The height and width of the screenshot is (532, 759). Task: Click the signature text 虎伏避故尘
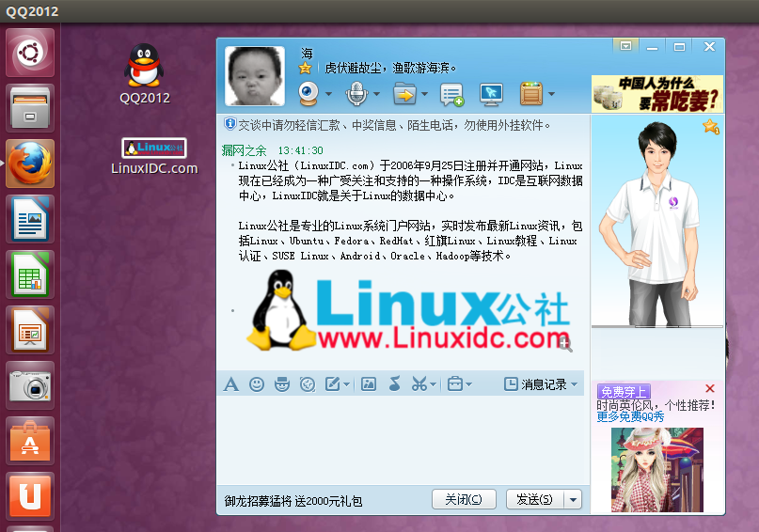click(x=353, y=69)
